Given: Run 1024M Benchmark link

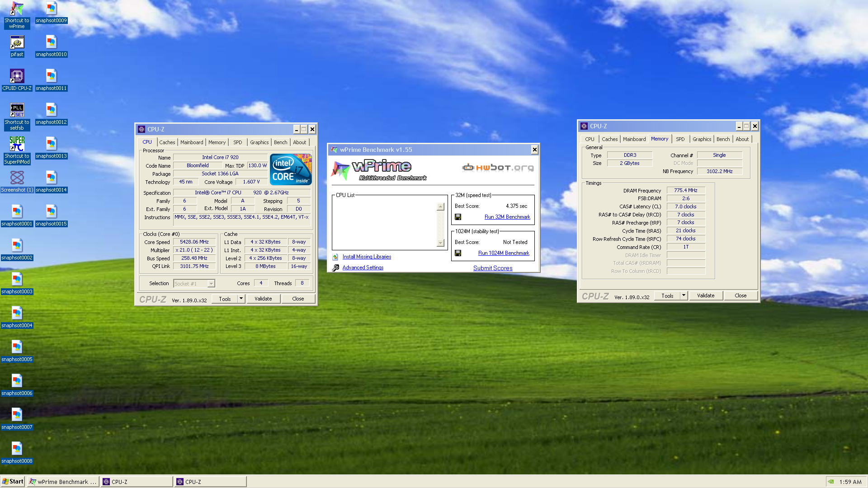Looking at the screenshot, I should (504, 253).
